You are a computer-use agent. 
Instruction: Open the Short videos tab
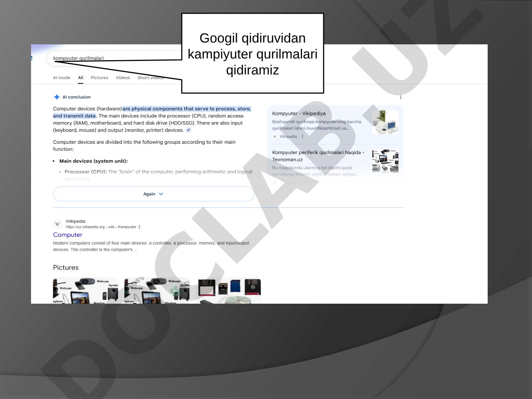click(x=151, y=78)
